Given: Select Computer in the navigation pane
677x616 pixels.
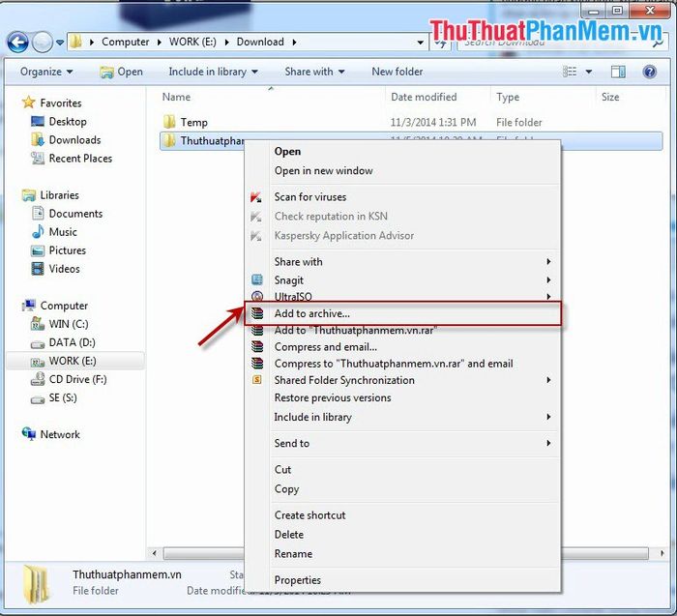Looking at the screenshot, I should 64,306.
